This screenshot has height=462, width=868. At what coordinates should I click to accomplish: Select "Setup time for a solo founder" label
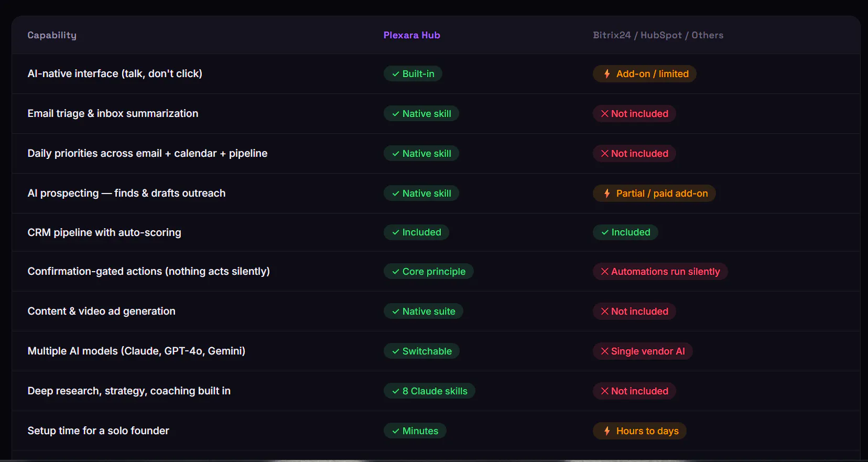click(99, 431)
